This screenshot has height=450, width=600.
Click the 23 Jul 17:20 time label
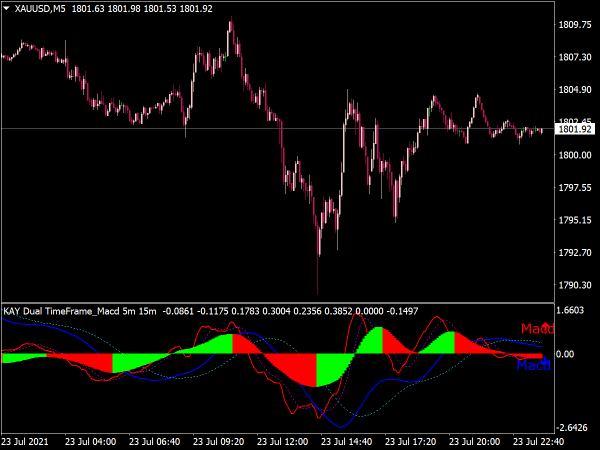410,442
